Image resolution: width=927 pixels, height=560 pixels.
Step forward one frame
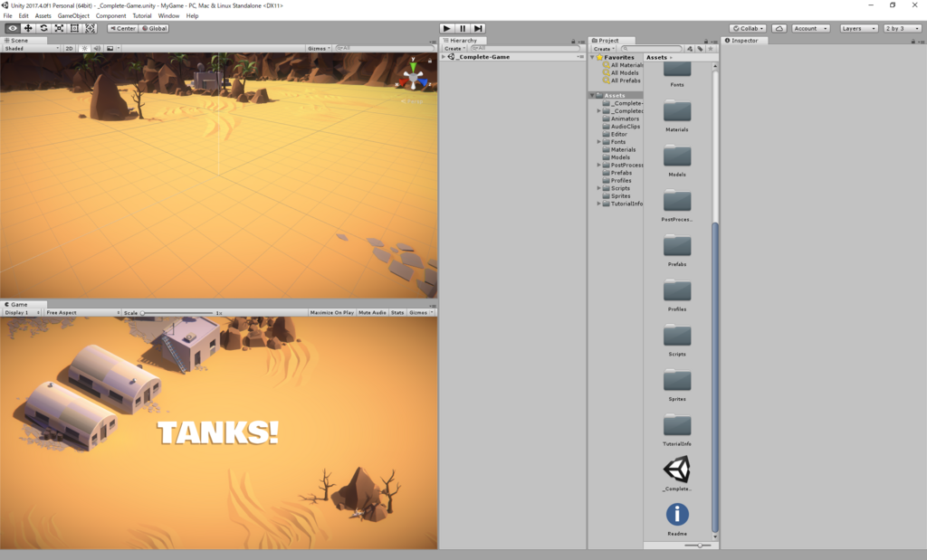(478, 28)
